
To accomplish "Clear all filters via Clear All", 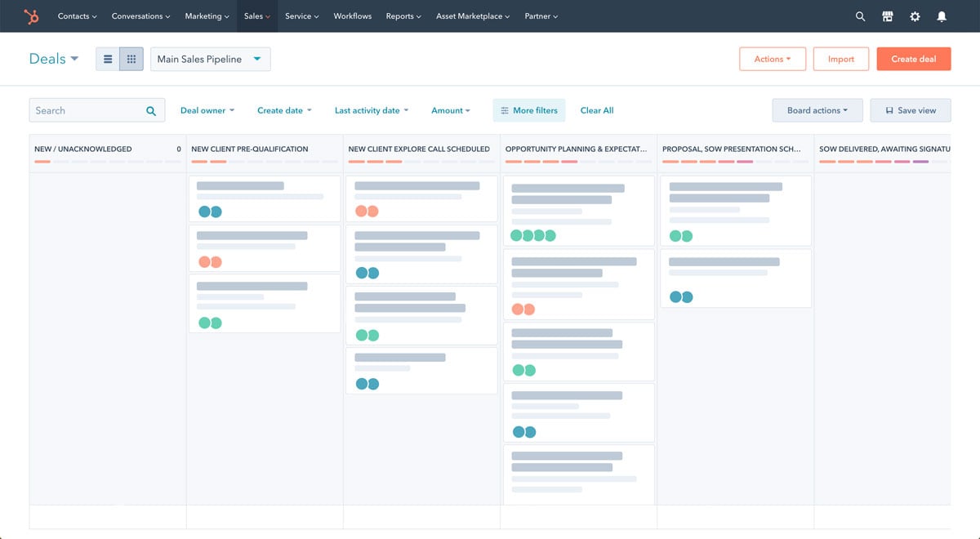I will pos(596,109).
